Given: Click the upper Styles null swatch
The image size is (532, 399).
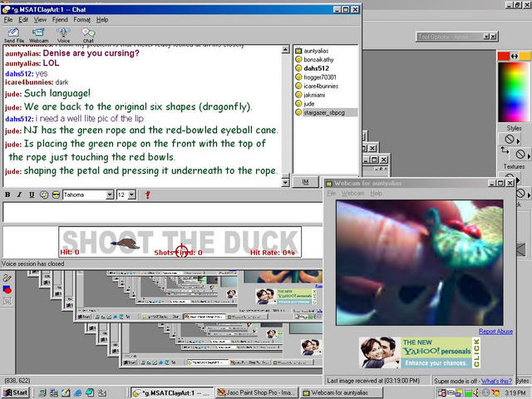Looking at the screenshot, I should 509,139.
